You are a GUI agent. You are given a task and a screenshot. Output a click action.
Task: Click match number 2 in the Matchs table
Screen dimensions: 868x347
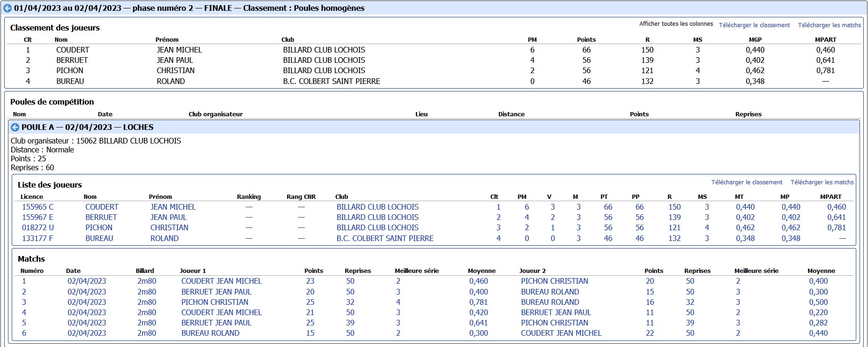coord(24,292)
